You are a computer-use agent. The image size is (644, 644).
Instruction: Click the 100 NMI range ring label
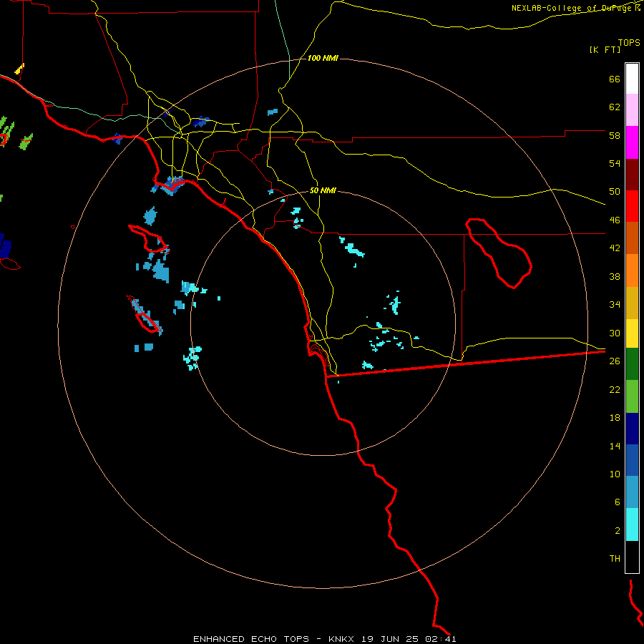click(x=323, y=59)
